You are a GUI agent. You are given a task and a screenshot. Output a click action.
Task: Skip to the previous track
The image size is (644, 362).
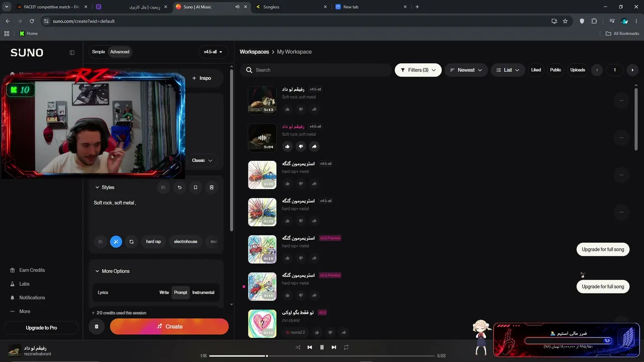tap(310, 347)
